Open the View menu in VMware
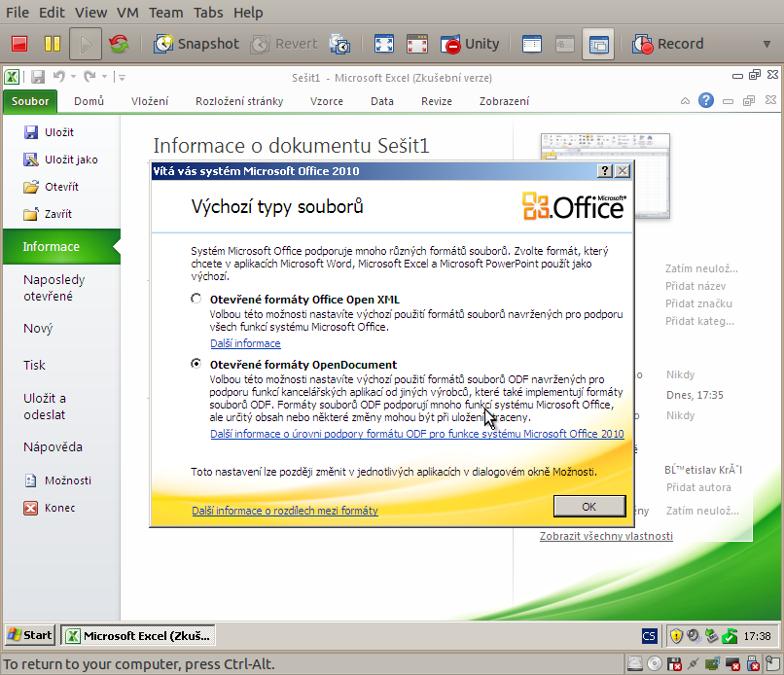 [90, 13]
